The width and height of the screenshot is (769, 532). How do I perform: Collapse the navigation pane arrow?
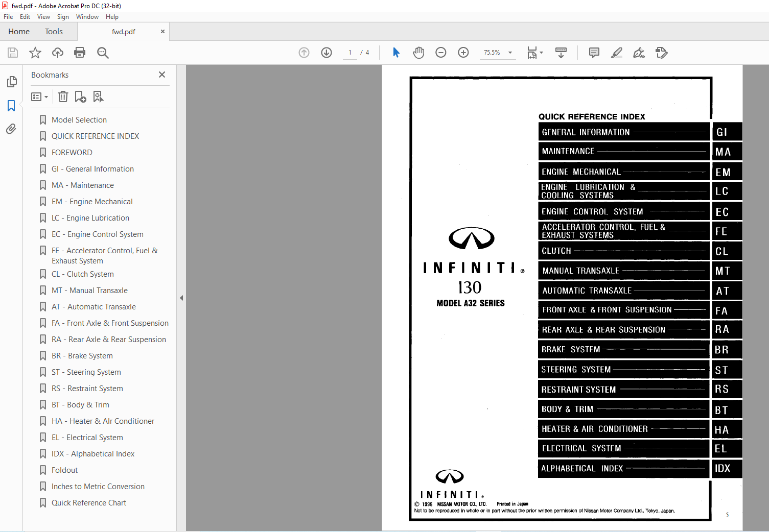(181, 298)
